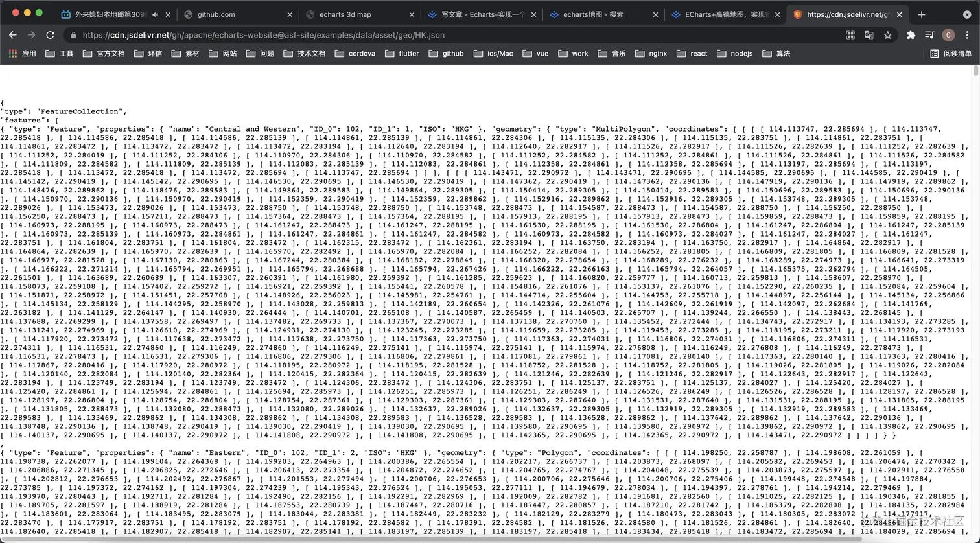Click the forward navigation arrow
980x543 pixels.
31,35
